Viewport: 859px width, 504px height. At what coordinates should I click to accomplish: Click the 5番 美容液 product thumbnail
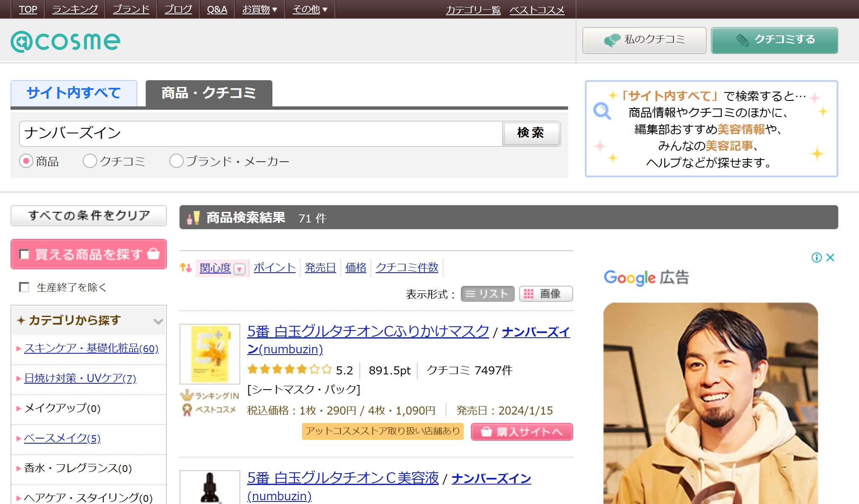(210, 487)
